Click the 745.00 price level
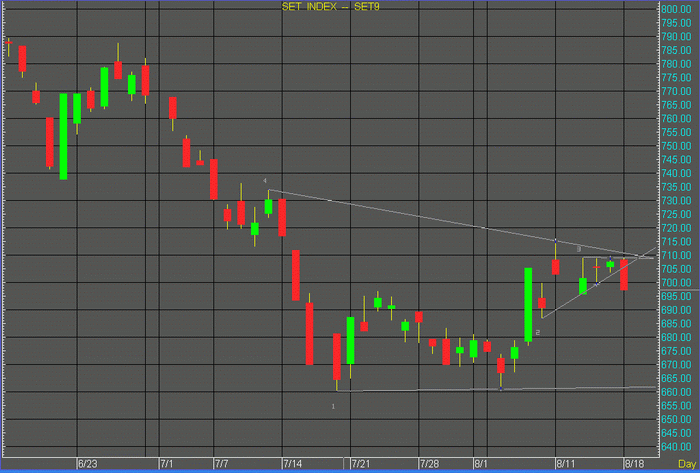 coord(676,160)
